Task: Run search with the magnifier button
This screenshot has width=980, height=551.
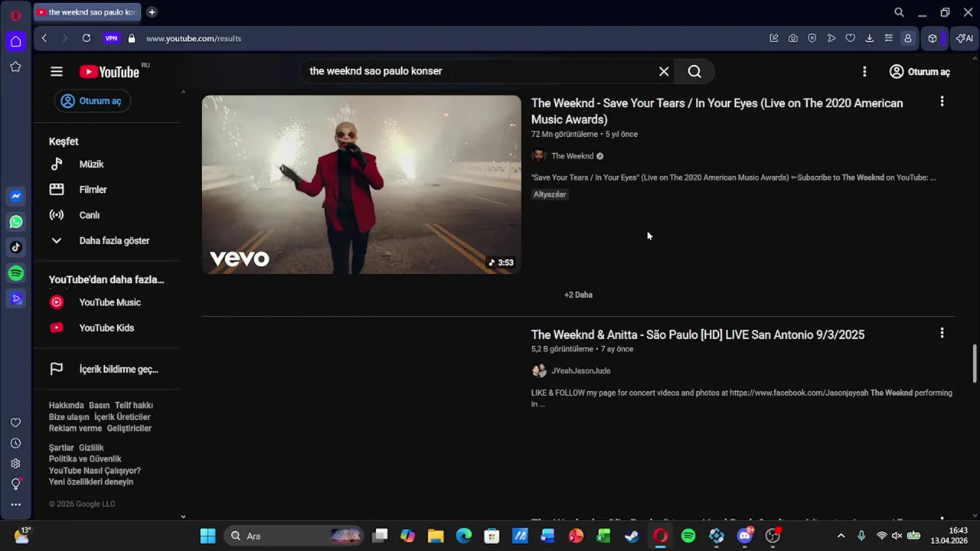Action: click(x=694, y=71)
